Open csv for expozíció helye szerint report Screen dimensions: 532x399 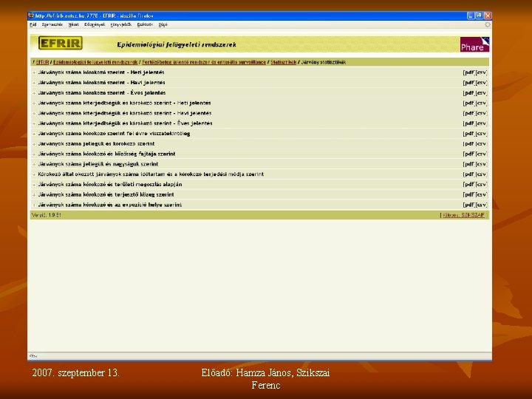coord(481,205)
